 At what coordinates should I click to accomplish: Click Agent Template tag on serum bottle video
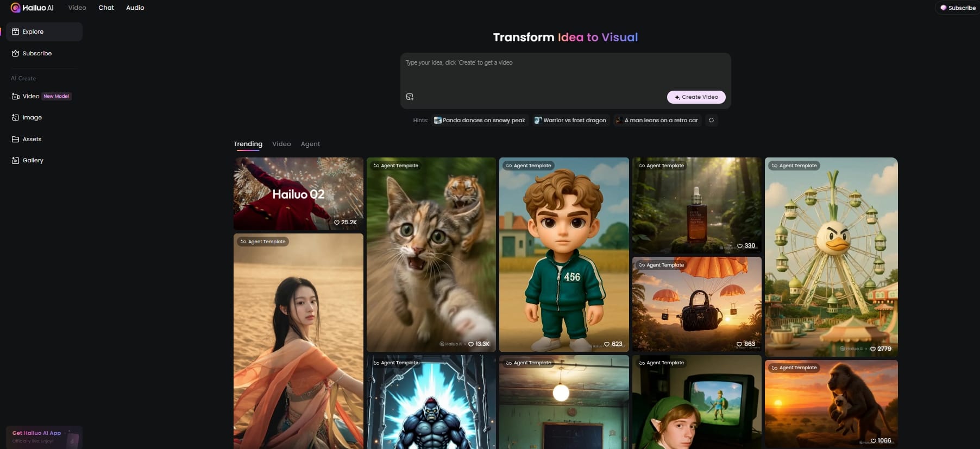(662, 166)
